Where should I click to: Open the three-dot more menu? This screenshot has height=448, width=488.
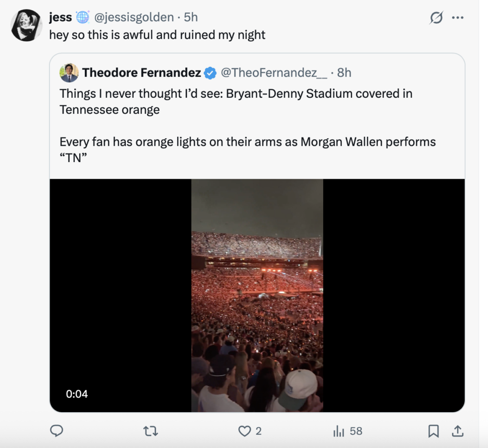(x=457, y=18)
